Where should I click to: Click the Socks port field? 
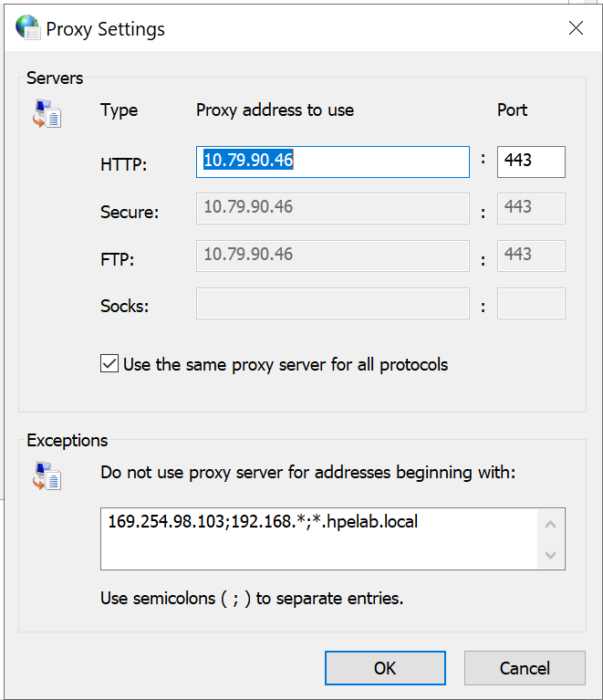point(530,304)
